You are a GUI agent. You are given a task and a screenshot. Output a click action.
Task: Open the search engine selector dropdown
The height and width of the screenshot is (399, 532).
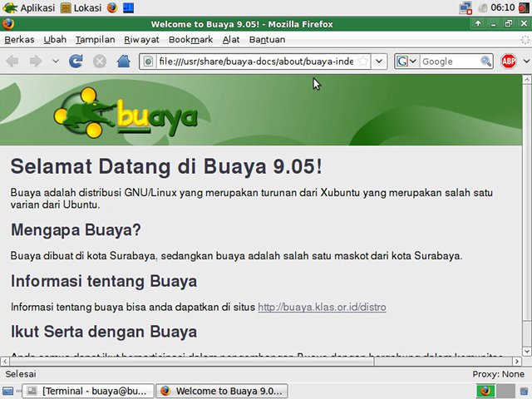(x=406, y=62)
